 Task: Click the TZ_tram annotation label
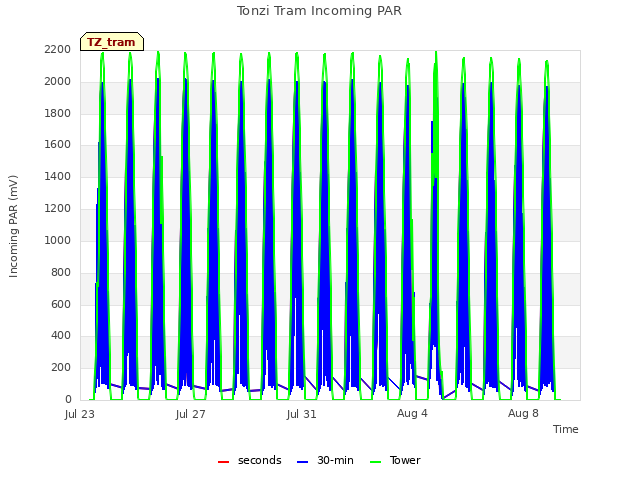111,42
